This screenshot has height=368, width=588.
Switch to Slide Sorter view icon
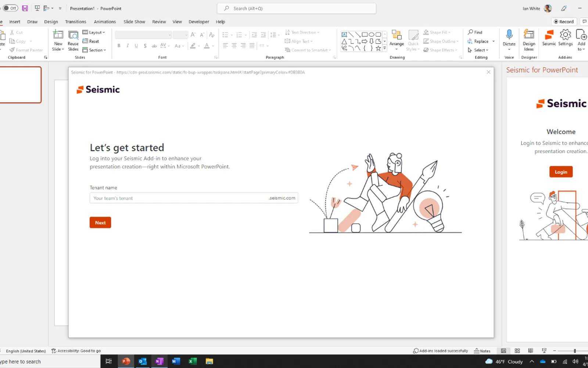tap(517, 351)
